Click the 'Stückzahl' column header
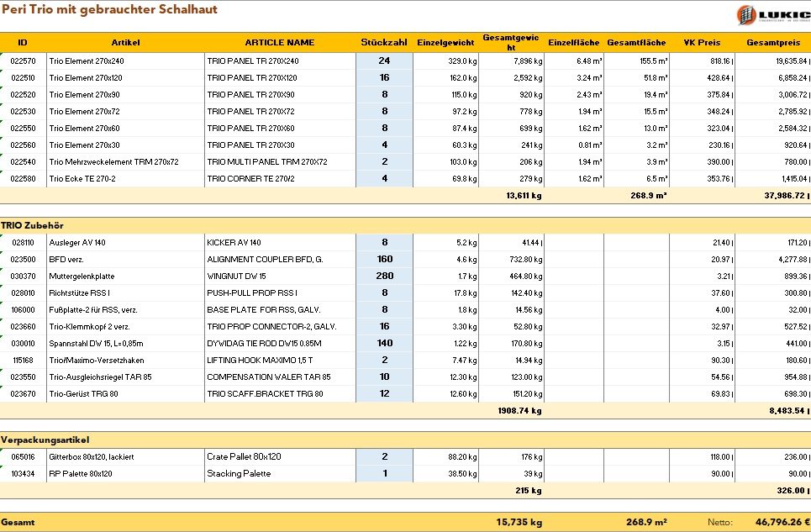The image size is (811, 532). click(384, 42)
